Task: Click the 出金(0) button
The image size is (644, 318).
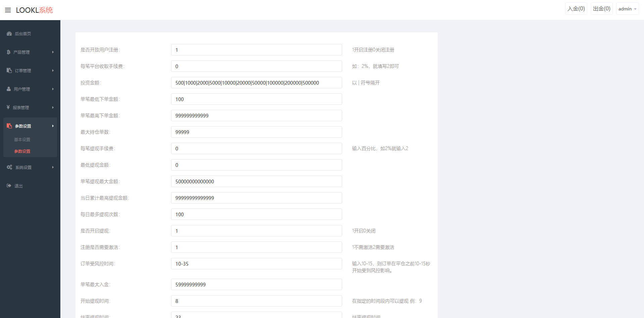Action: coord(601,9)
